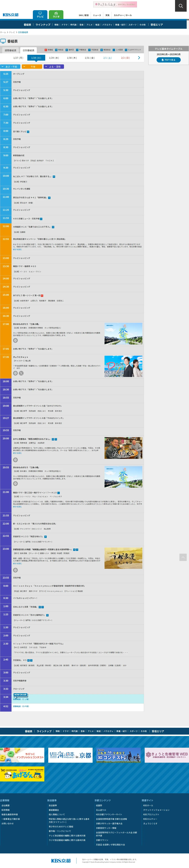
Task: Open the X icon for きょうとDays
Action: point(21,373)
